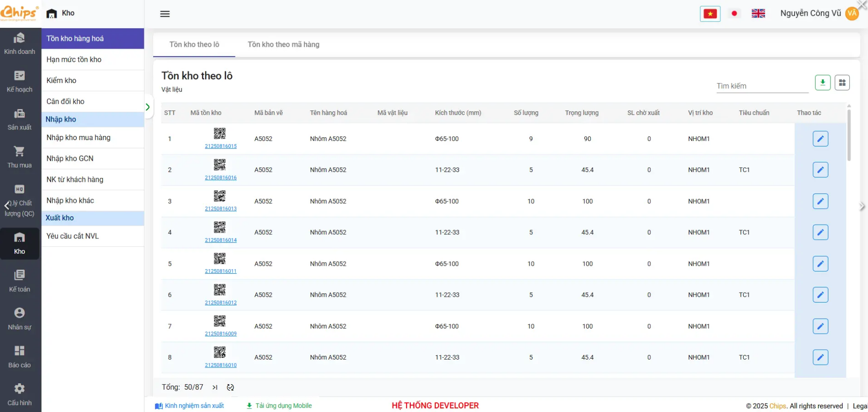
Task: Sort by the Số lượng column header
Action: 526,113
